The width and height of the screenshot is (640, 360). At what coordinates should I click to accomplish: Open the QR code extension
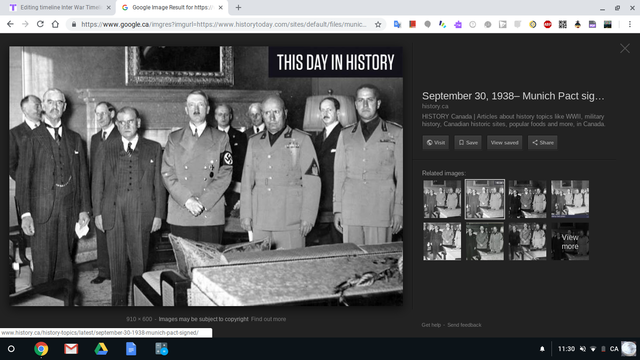coord(562,24)
